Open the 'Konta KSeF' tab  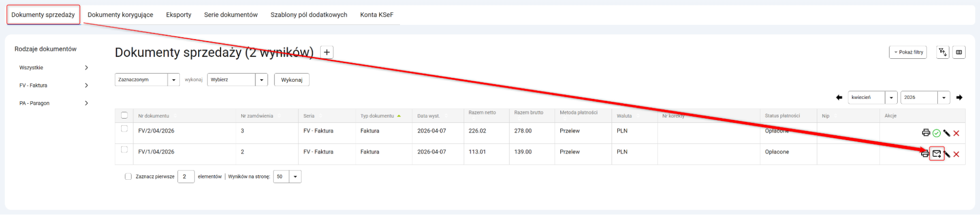click(377, 15)
